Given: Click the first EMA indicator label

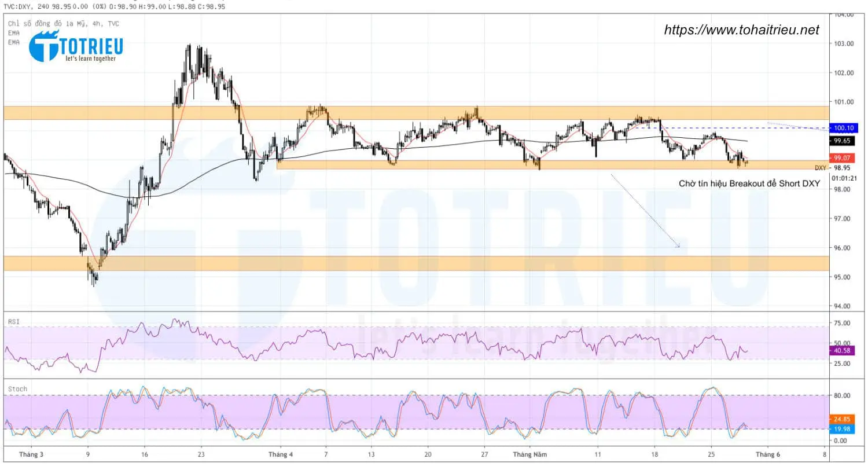Looking at the screenshot, I should click(13, 33).
